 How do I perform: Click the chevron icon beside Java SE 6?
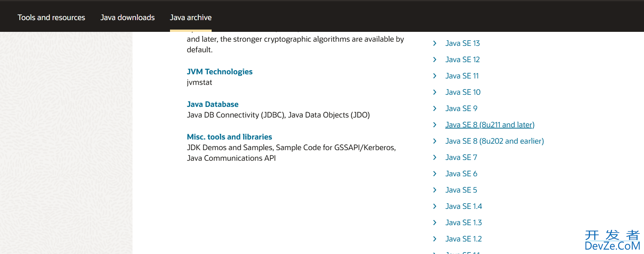tap(435, 174)
